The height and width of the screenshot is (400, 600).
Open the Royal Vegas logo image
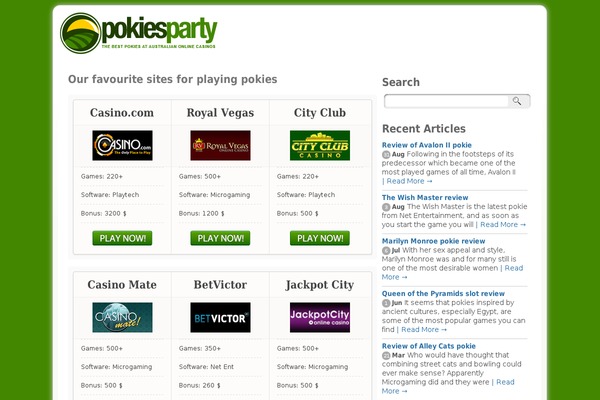click(x=220, y=145)
